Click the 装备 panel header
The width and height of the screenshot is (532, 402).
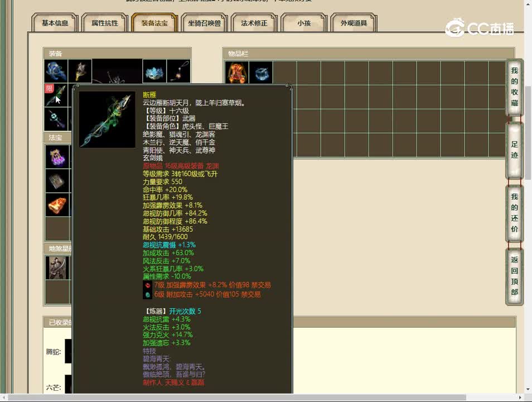(118, 54)
